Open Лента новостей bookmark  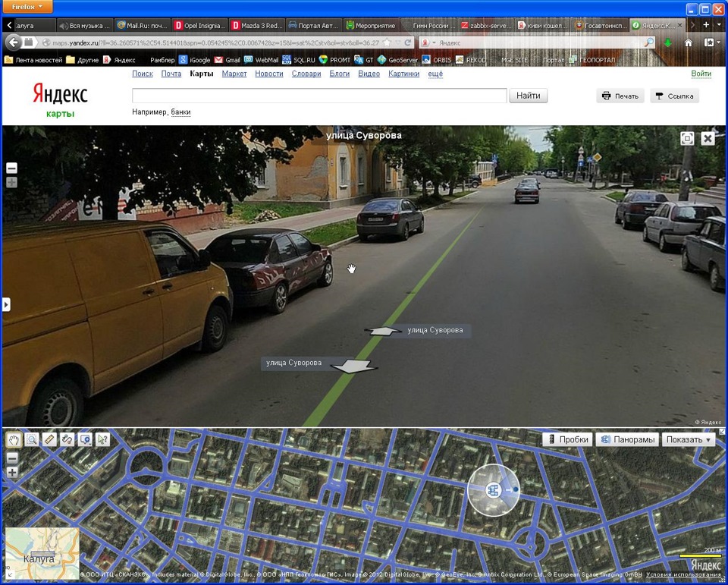click(x=33, y=60)
